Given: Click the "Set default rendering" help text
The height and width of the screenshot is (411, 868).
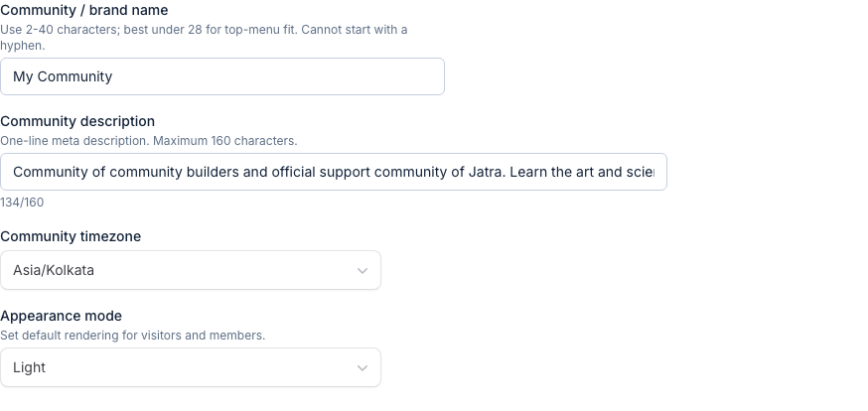Looking at the screenshot, I should tap(70, 336).
